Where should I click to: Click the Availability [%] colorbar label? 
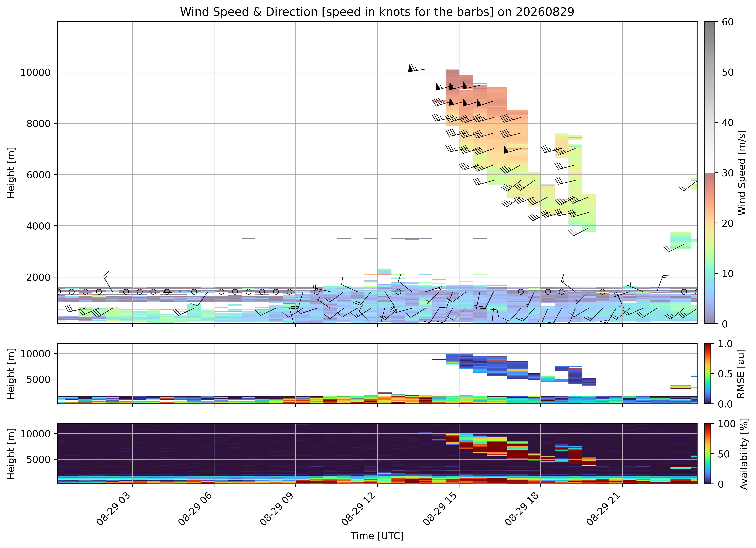pyautogui.click(x=744, y=454)
